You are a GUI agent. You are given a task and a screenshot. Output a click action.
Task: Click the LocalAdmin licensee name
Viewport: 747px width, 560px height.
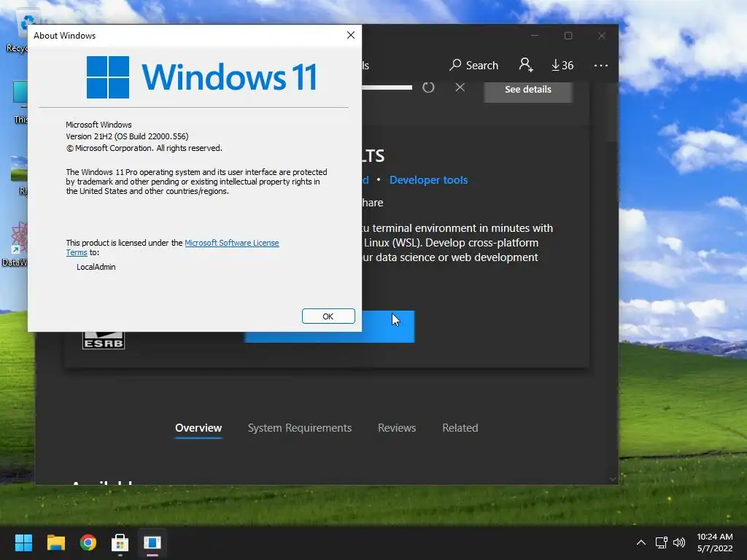[96, 267]
